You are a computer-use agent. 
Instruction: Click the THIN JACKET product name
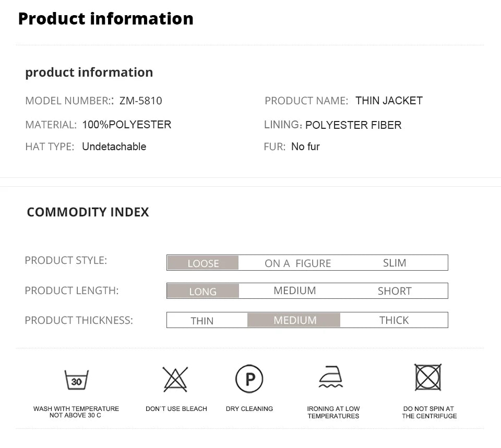(x=389, y=101)
